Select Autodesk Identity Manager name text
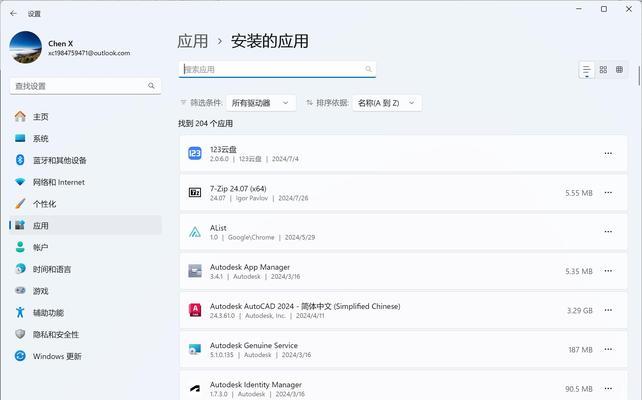642x400 pixels. 256,384
